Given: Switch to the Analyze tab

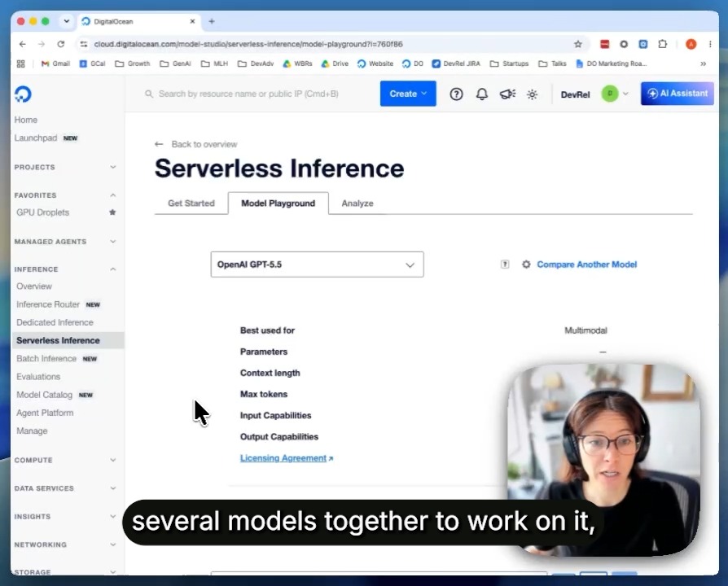Looking at the screenshot, I should [357, 203].
